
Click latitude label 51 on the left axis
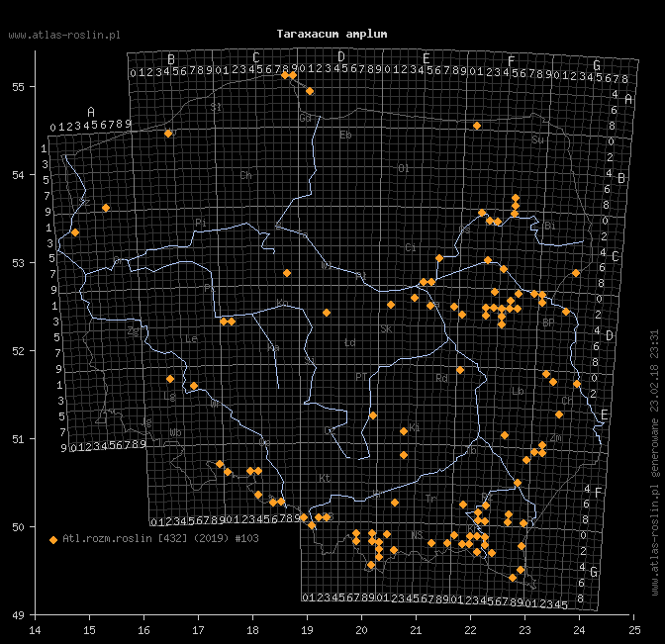point(18,439)
